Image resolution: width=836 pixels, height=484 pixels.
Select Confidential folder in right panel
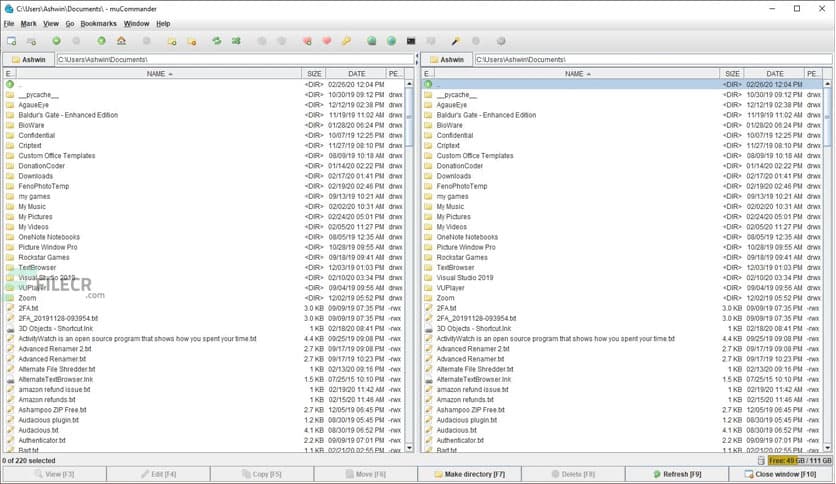[623, 135]
